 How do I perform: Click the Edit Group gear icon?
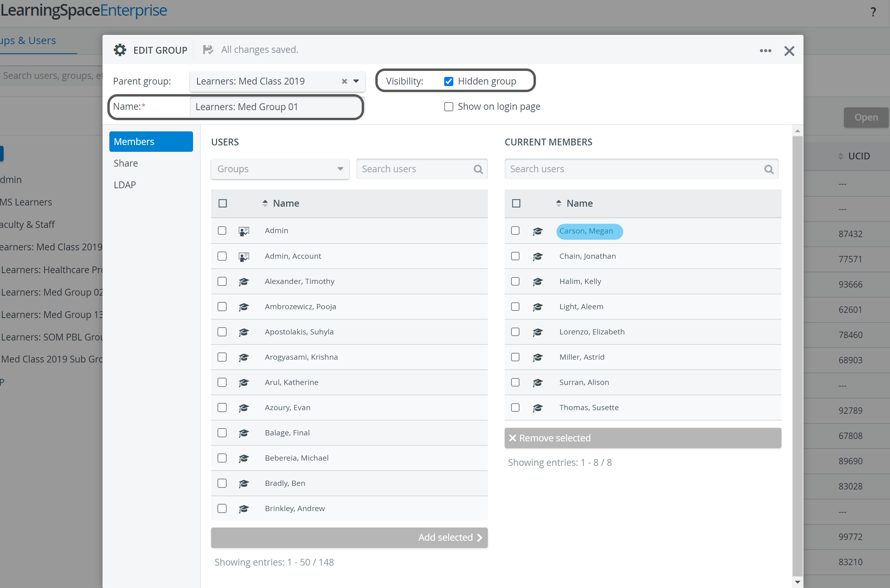[120, 50]
